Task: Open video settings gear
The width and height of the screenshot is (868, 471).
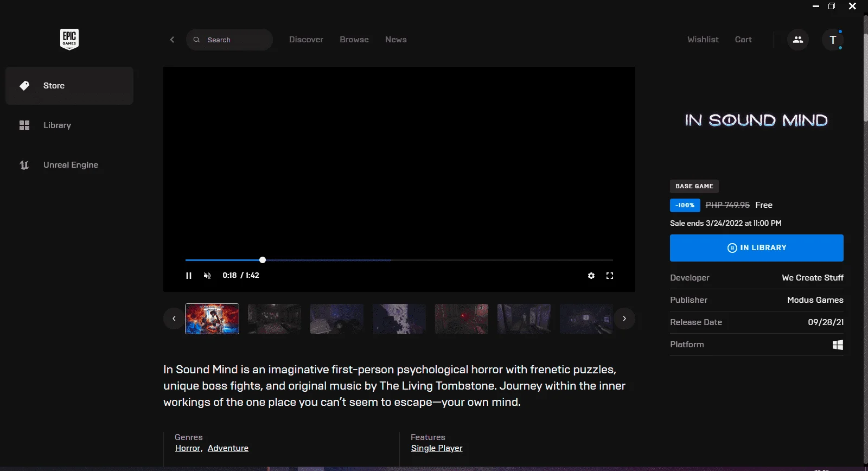Action: (591, 276)
